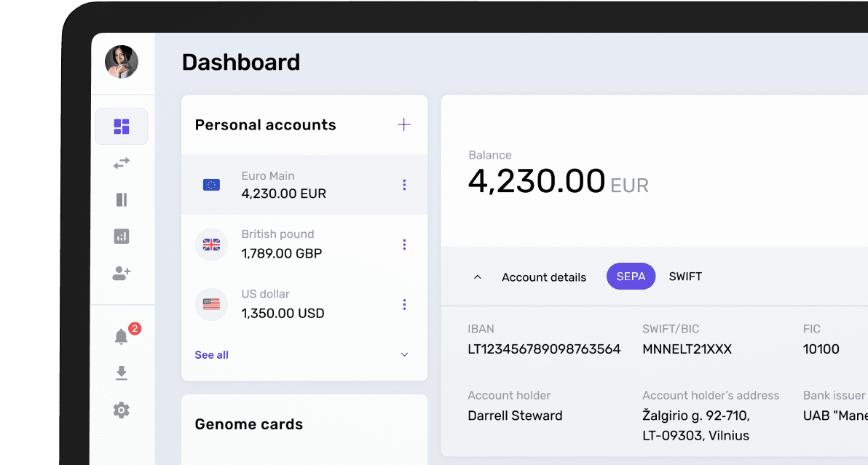The height and width of the screenshot is (465, 868).
Task: Open the British pound account options menu
Action: [404, 245]
